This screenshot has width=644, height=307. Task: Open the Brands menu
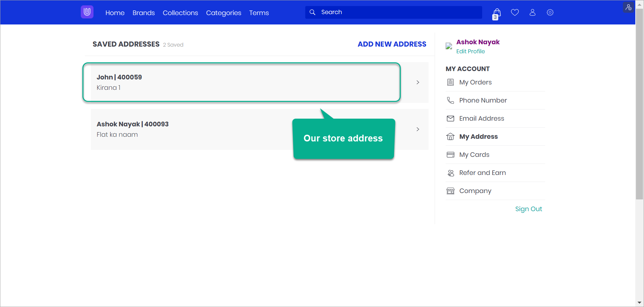[x=143, y=13]
